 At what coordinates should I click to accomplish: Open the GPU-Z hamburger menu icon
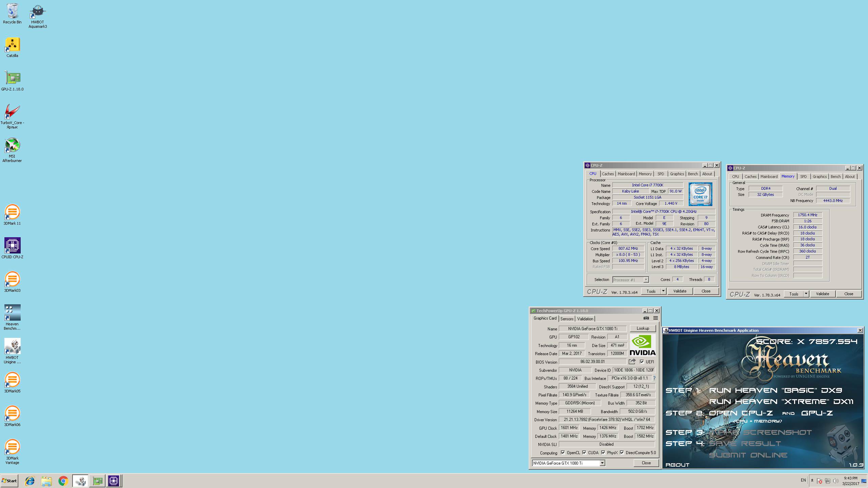coord(655,318)
